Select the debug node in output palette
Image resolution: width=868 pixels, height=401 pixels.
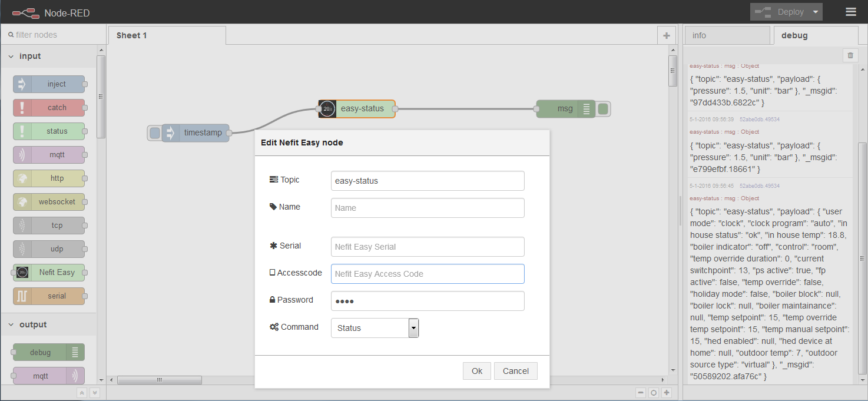[x=49, y=353]
